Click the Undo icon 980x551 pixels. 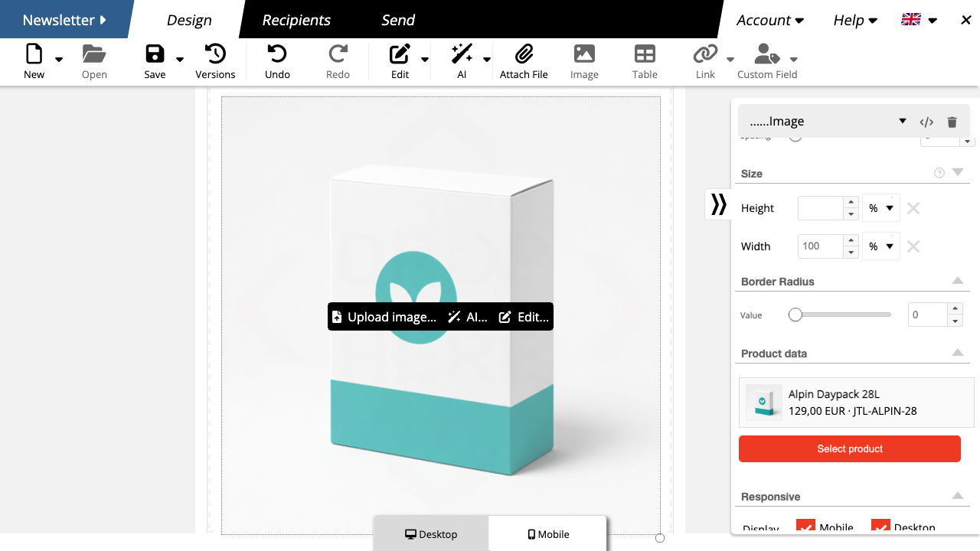pyautogui.click(x=277, y=54)
